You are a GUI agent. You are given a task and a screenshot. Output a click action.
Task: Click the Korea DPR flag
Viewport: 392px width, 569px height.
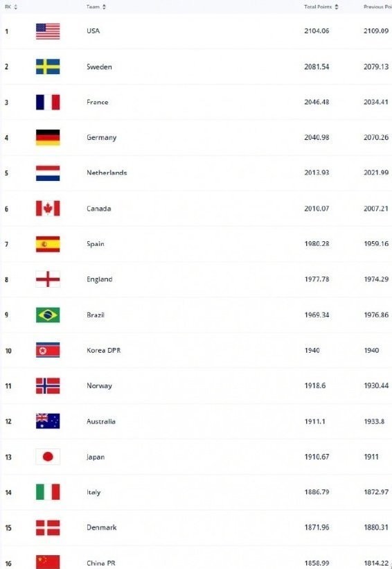pyautogui.click(x=48, y=350)
